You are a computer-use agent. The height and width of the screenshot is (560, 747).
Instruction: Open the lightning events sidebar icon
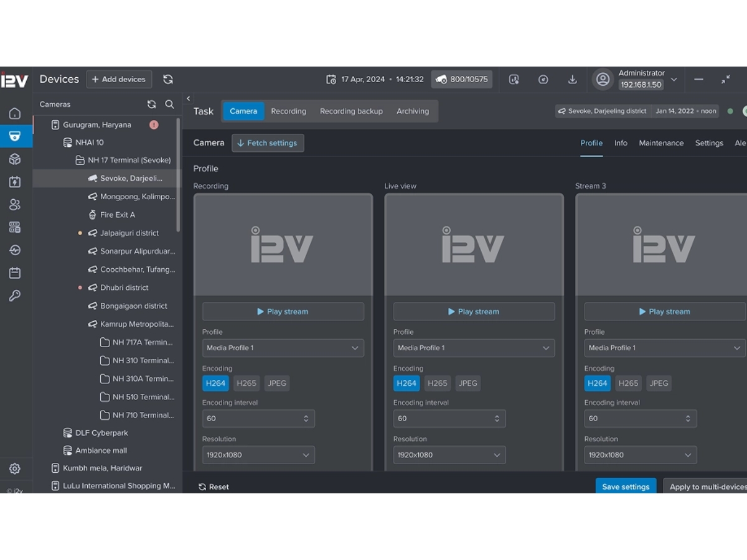pos(15,182)
